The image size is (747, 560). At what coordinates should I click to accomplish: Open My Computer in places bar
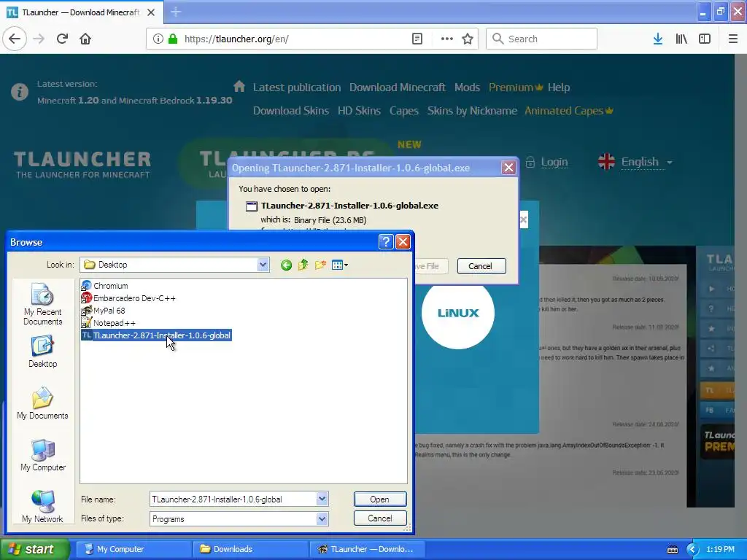click(42, 455)
